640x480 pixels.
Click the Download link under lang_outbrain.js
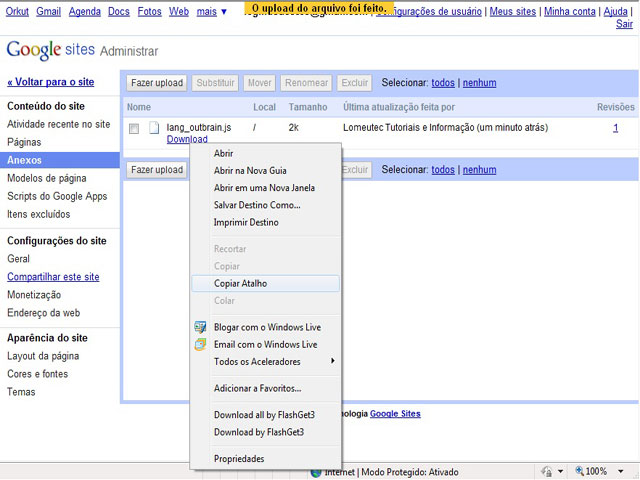pyautogui.click(x=187, y=139)
